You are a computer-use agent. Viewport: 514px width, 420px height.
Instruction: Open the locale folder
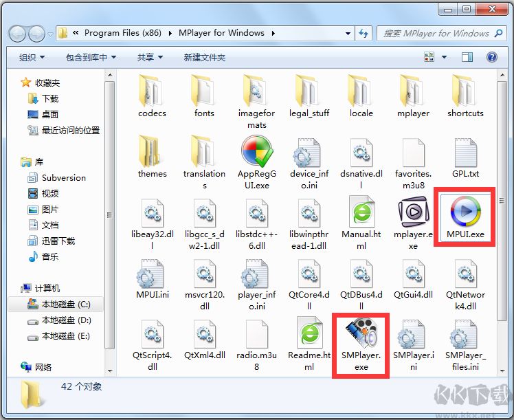coord(361,96)
